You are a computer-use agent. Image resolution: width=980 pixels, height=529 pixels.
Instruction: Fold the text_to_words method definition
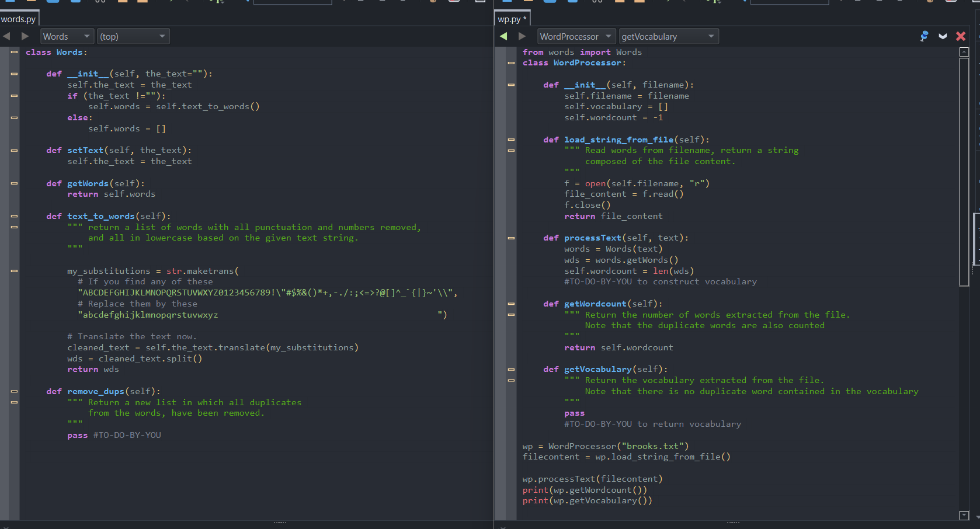tap(14, 216)
